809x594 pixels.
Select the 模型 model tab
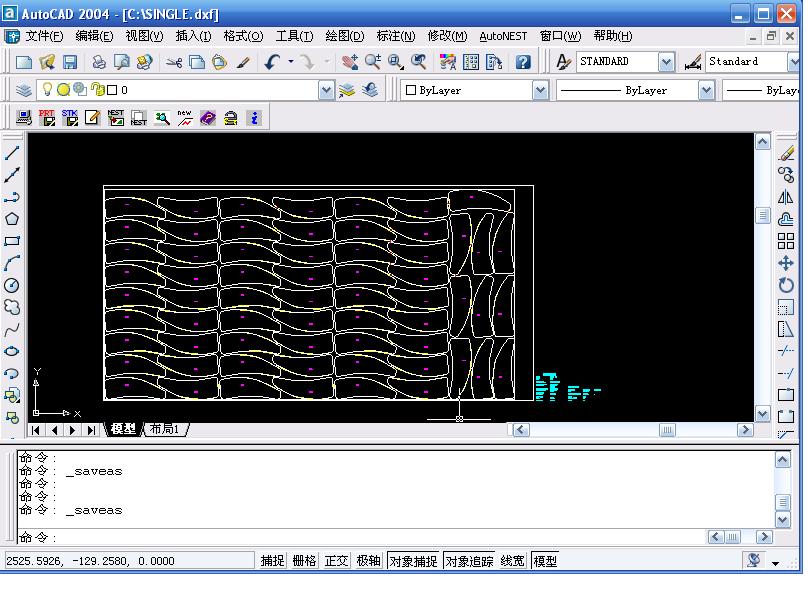[123, 429]
